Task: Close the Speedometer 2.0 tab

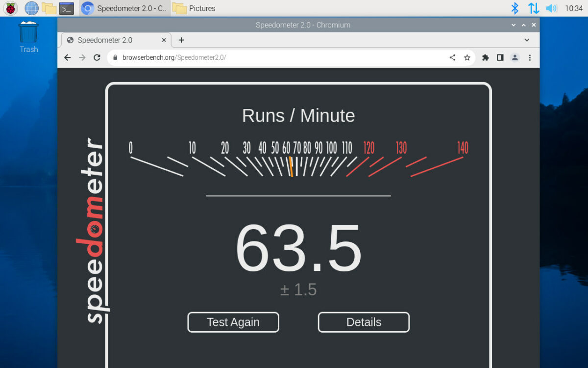Action: [164, 40]
